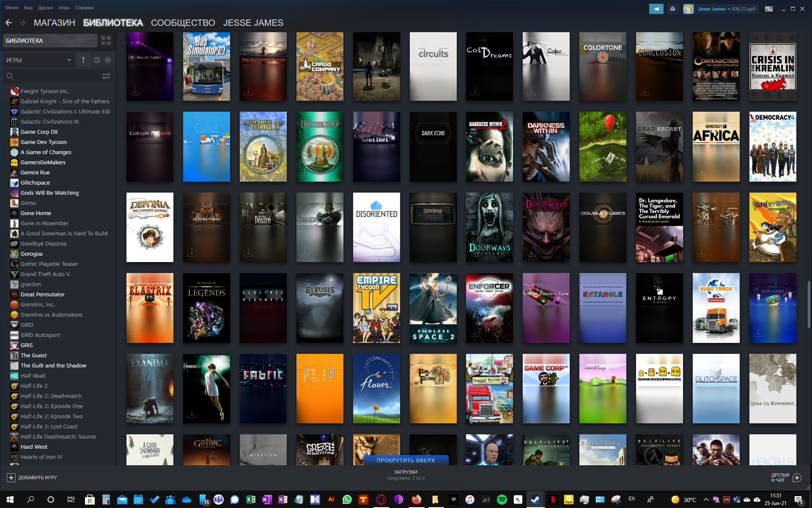The height and width of the screenshot is (508, 812).
Task: Open the Democracy 3 Africa cover
Action: (x=716, y=147)
